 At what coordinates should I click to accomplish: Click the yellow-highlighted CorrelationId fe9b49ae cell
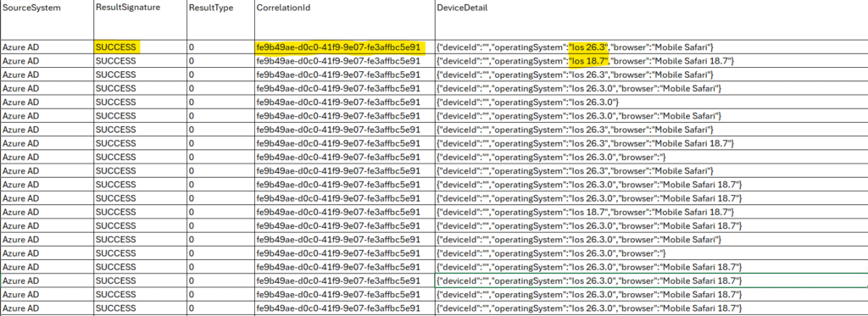[x=344, y=47]
